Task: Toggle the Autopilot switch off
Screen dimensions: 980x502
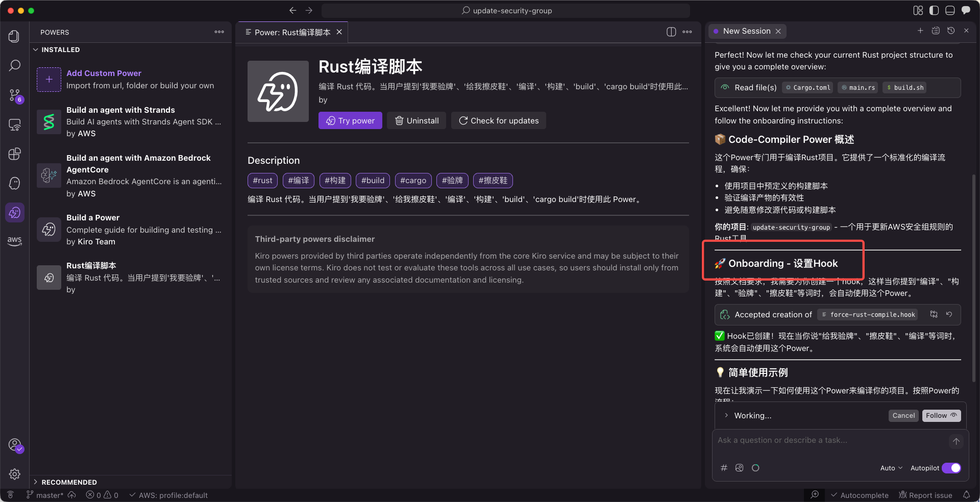Action: 951,468
